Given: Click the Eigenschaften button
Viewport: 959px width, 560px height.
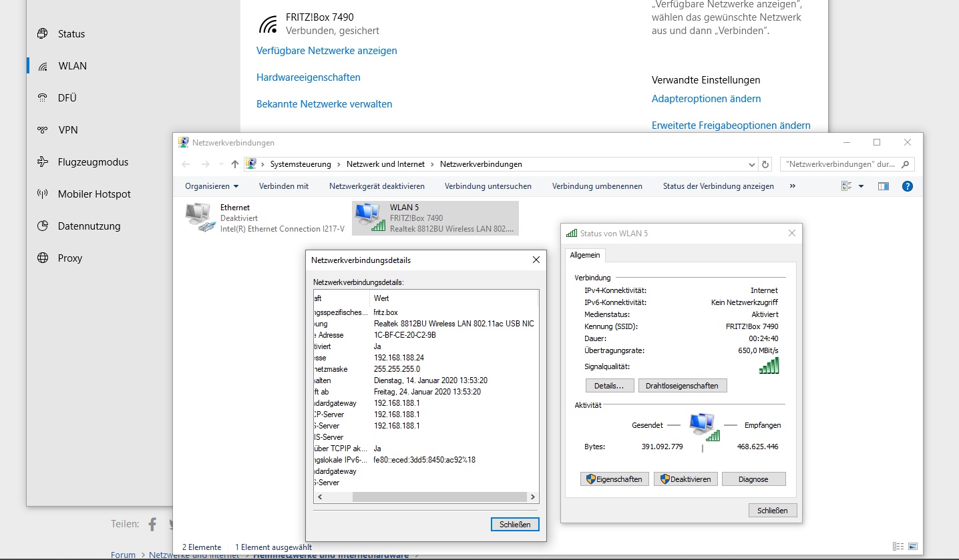Looking at the screenshot, I should pyautogui.click(x=614, y=479).
